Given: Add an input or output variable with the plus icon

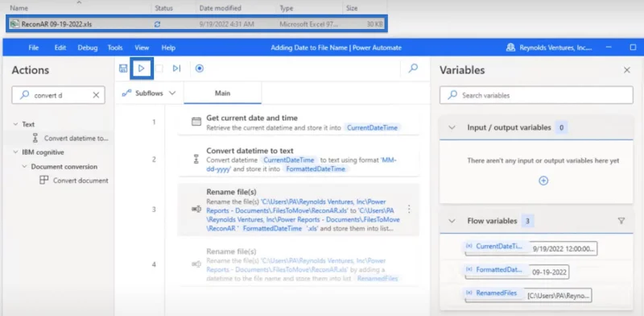Looking at the screenshot, I should pyautogui.click(x=543, y=181).
